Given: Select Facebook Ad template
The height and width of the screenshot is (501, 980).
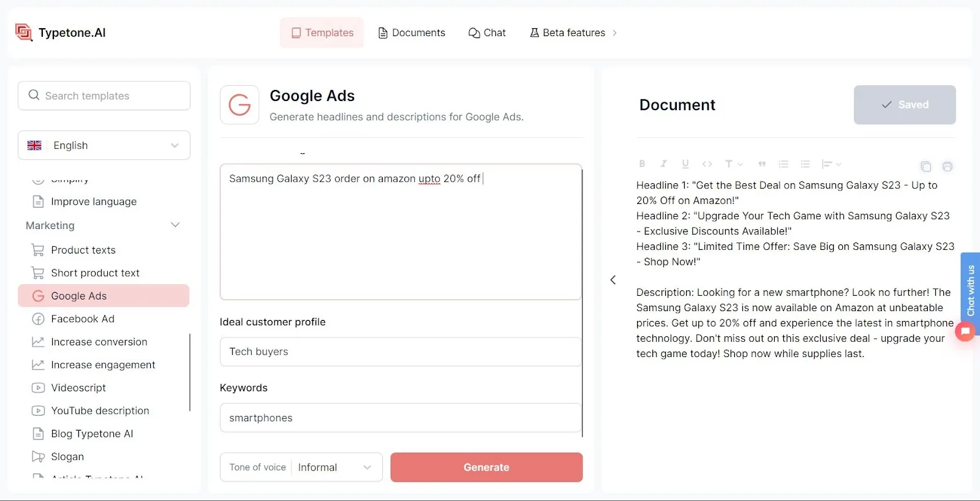Looking at the screenshot, I should pos(83,318).
